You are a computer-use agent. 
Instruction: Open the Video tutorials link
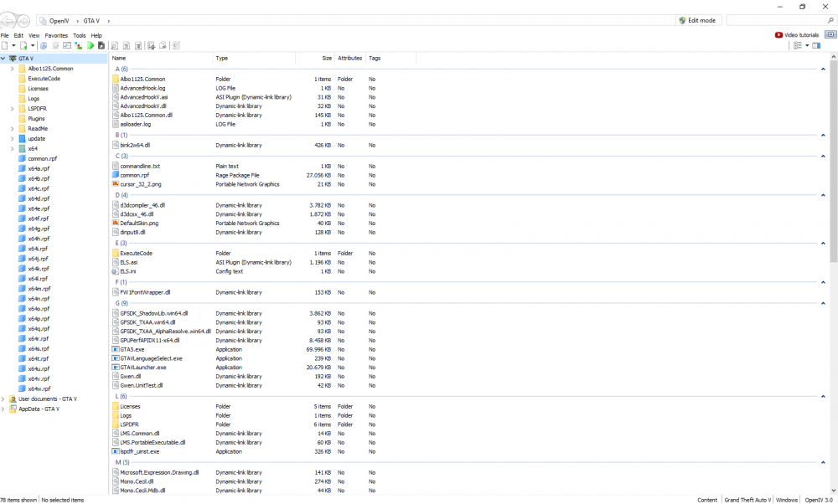click(797, 34)
